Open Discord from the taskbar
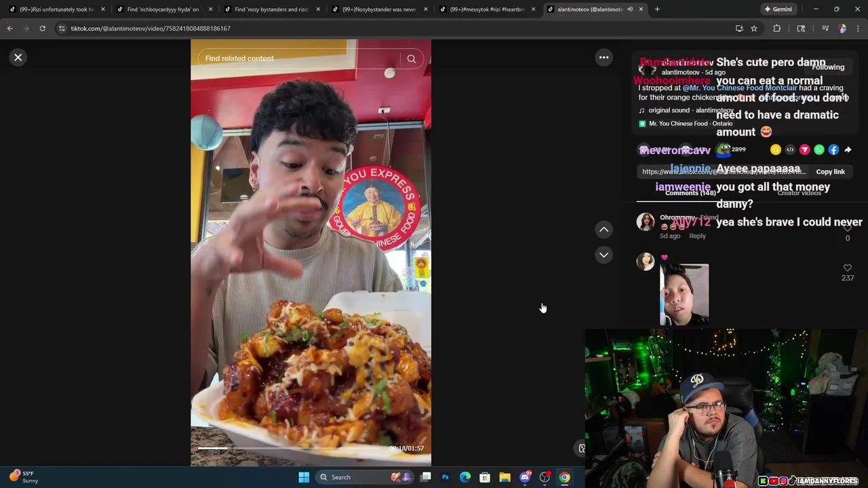The image size is (868, 488). point(524,477)
